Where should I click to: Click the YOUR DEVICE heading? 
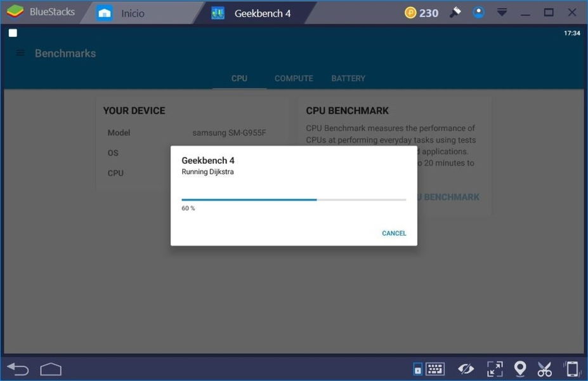[x=134, y=110]
